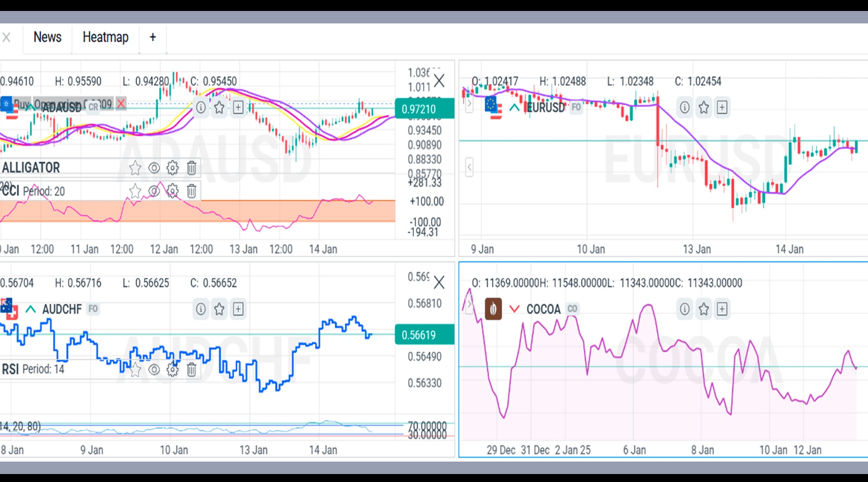The height and width of the screenshot is (482, 868).
Task: Click the left-edge collapse arrow on EURUSD chart
Action: pyautogui.click(x=469, y=168)
